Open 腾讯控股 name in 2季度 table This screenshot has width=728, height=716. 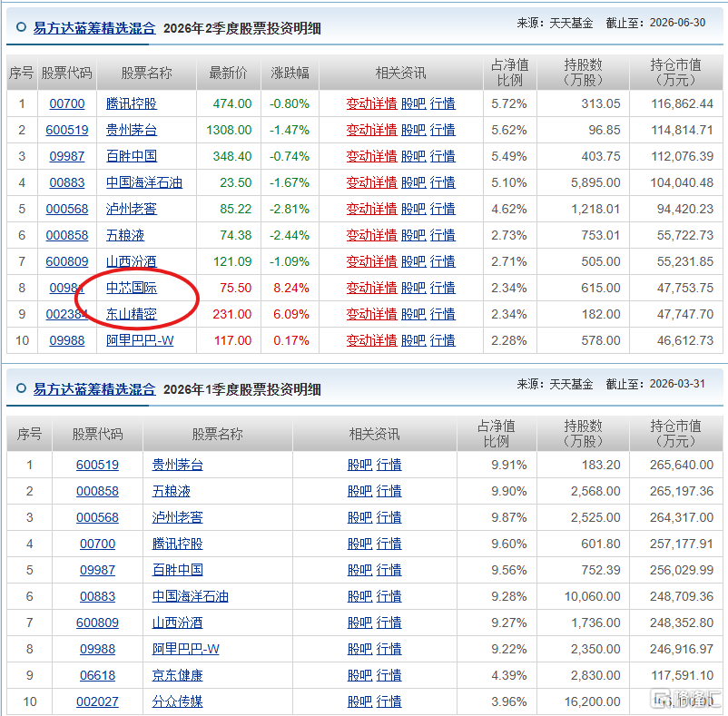[132, 103]
